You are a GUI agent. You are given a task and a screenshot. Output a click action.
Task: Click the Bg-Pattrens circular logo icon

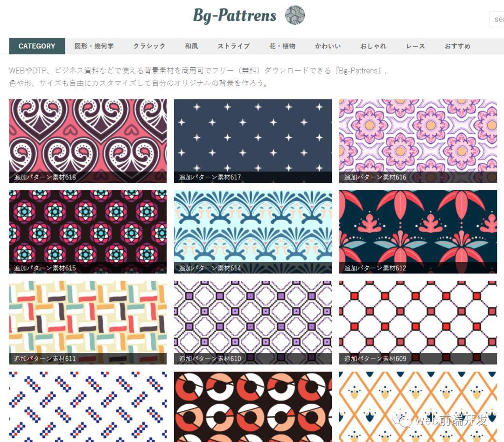295,15
